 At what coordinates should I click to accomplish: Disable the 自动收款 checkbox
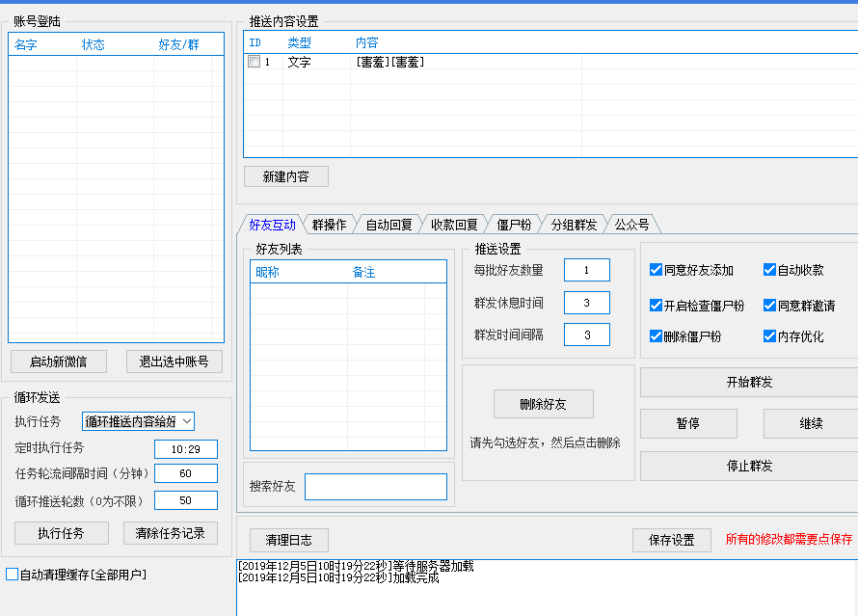pyautogui.click(x=770, y=270)
